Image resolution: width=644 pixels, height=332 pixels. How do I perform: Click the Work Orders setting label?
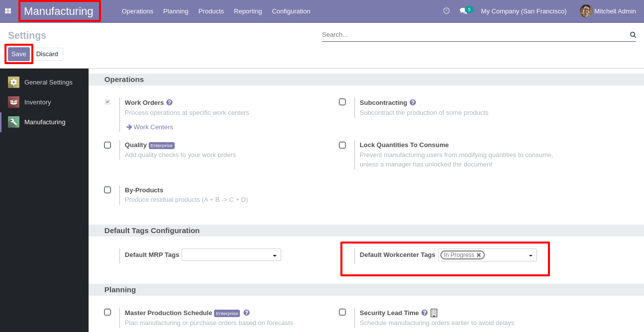click(144, 103)
